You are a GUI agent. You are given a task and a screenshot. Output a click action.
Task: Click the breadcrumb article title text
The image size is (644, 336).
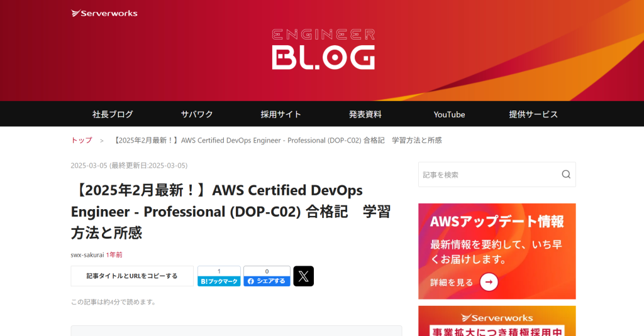277,140
